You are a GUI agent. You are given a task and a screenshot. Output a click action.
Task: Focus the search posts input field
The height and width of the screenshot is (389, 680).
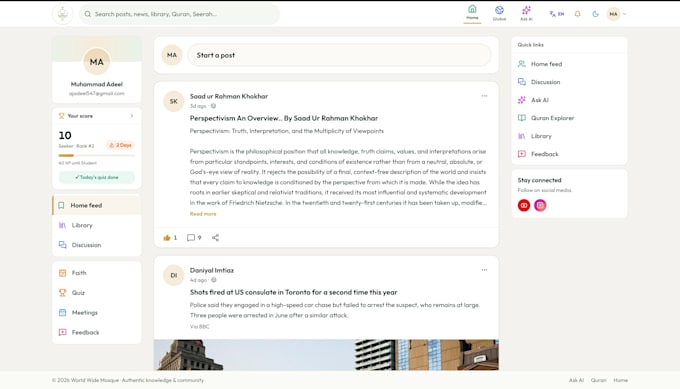tap(180, 14)
